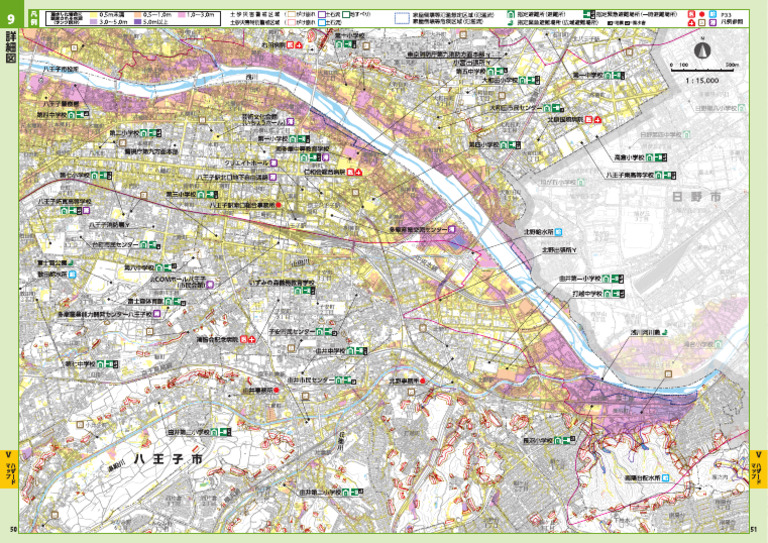Click the red dot marker beside 八王子駅南口総合事務所
The height and width of the screenshot is (543, 768).
click(279, 205)
